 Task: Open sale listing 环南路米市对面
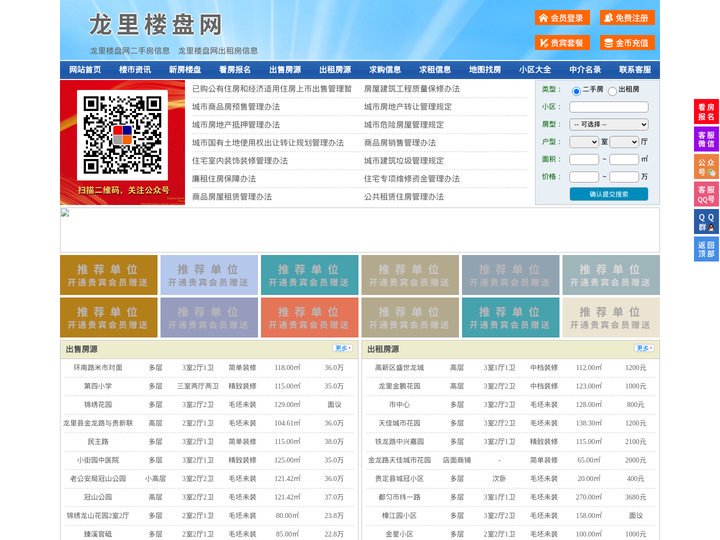click(98, 368)
